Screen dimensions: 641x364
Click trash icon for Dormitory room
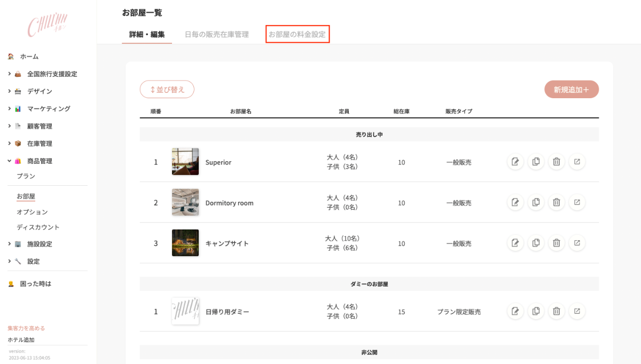click(556, 202)
